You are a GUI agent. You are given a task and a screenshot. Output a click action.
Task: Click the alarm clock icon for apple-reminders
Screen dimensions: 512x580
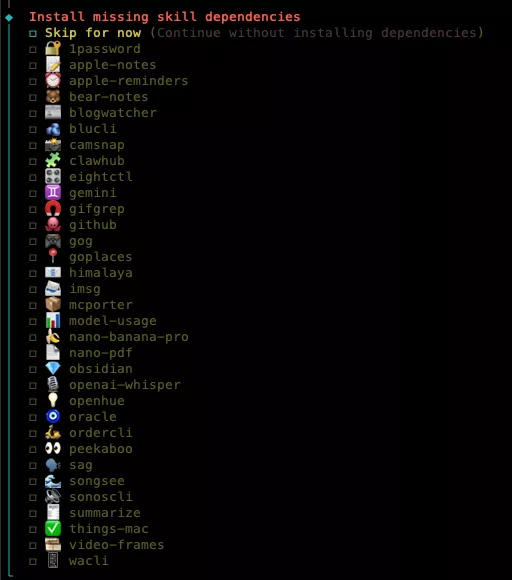pos(53,81)
